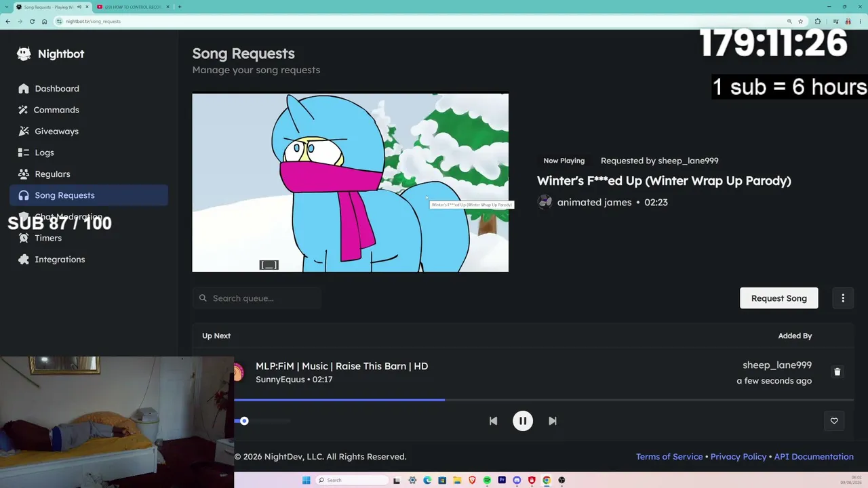Search the song queue field
Screen dimensions: 868x488
(257, 298)
